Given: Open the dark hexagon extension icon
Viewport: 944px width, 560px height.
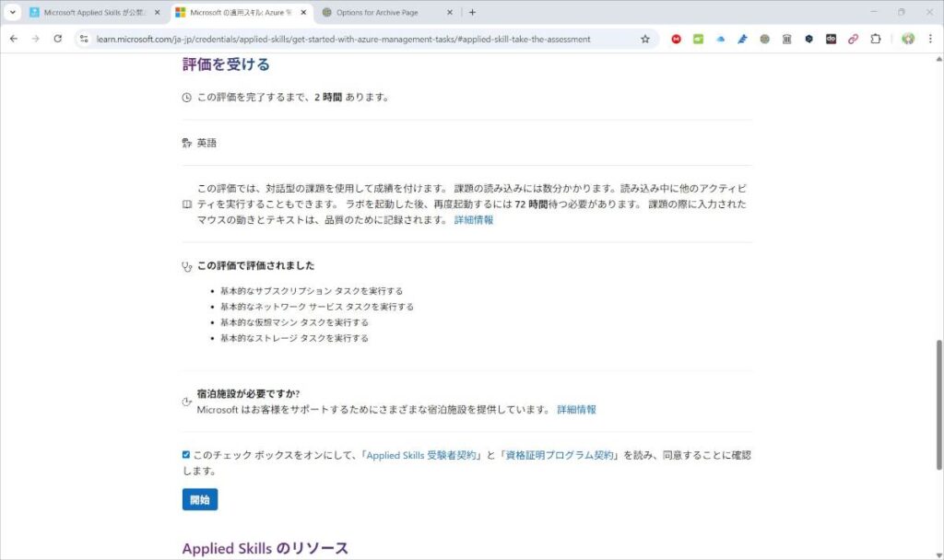Looking at the screenshot, I should coord(809,39).
